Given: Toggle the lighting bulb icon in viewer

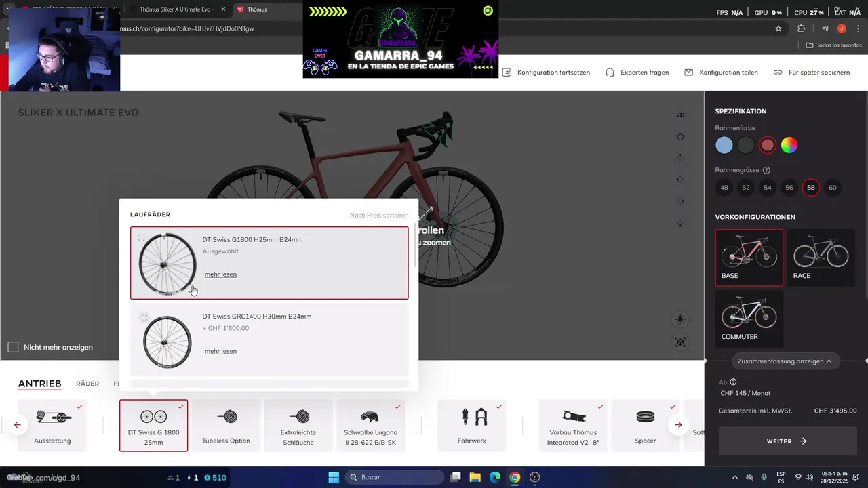Looking at the screenshot, I should point(680,319).
